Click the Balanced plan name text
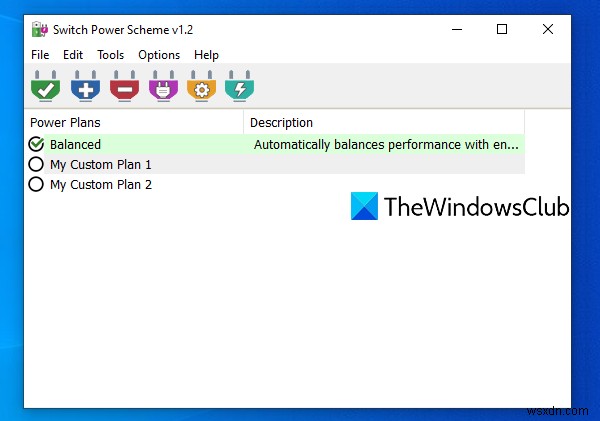This screenshot has height=421, width=600. pos(75,145)
